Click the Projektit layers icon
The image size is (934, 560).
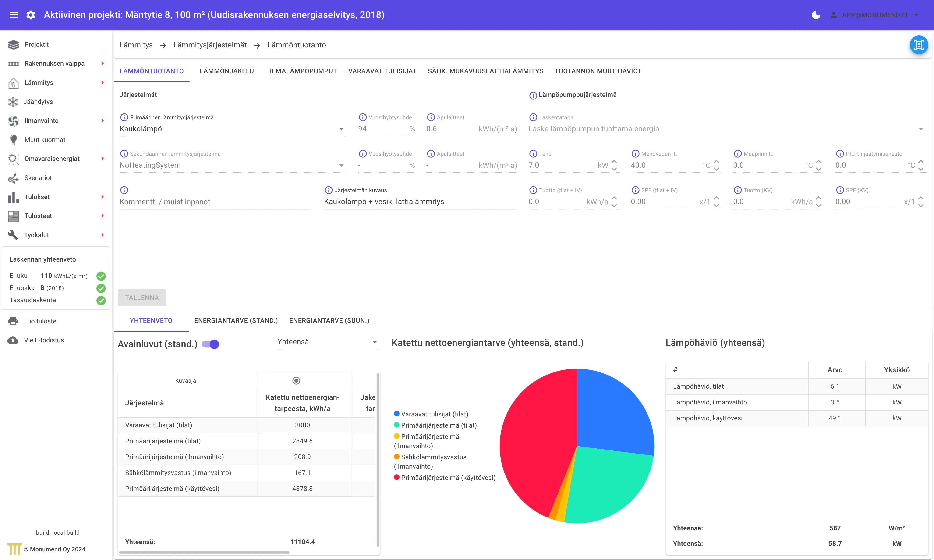click(x=13, y=45)
